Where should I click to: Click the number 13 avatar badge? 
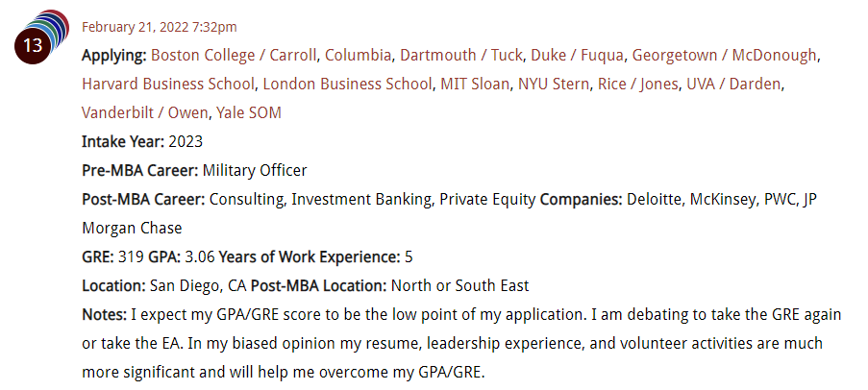click(33, 45)
